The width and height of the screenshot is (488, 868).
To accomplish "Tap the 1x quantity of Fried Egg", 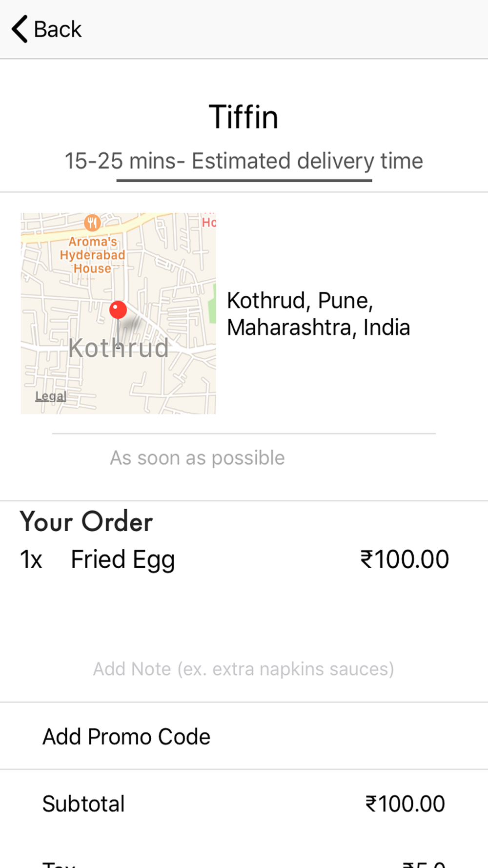I will tap(31, 559).
